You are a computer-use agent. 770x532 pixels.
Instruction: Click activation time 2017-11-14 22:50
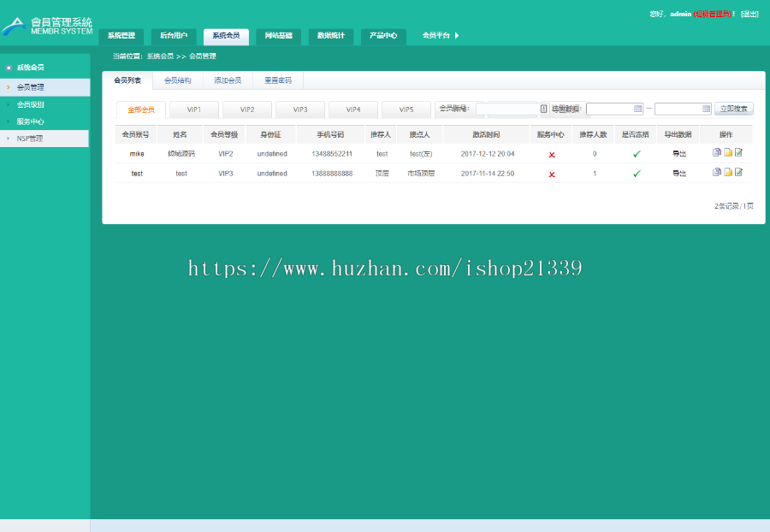click(487, 174)
